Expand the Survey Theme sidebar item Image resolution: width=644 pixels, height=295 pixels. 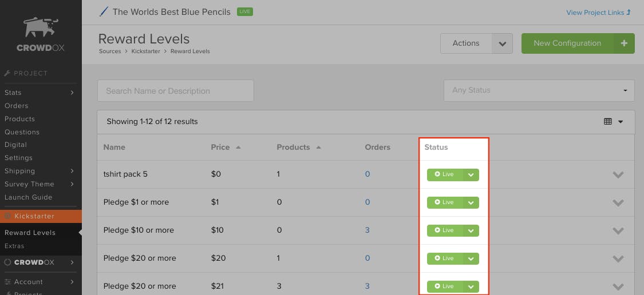(x=39, y=184)
